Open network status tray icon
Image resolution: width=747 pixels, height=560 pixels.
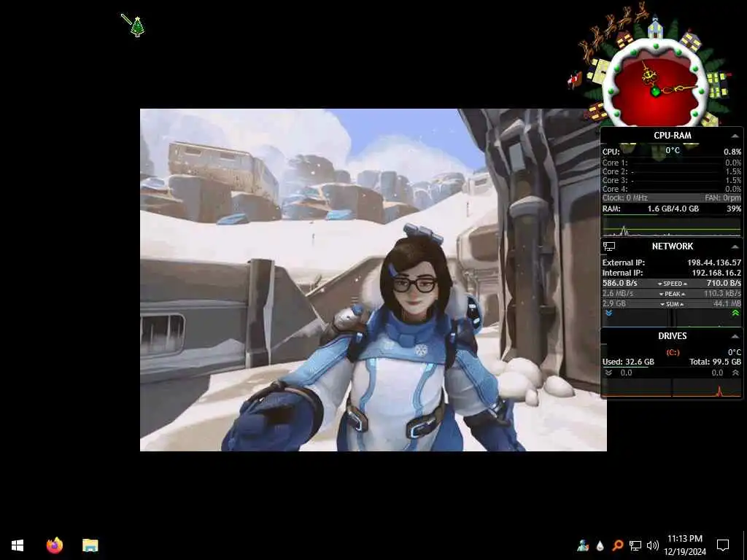(635, 545)
